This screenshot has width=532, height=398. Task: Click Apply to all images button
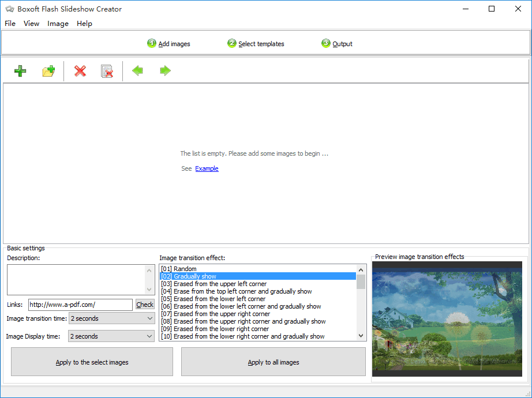tap(274, 362)
